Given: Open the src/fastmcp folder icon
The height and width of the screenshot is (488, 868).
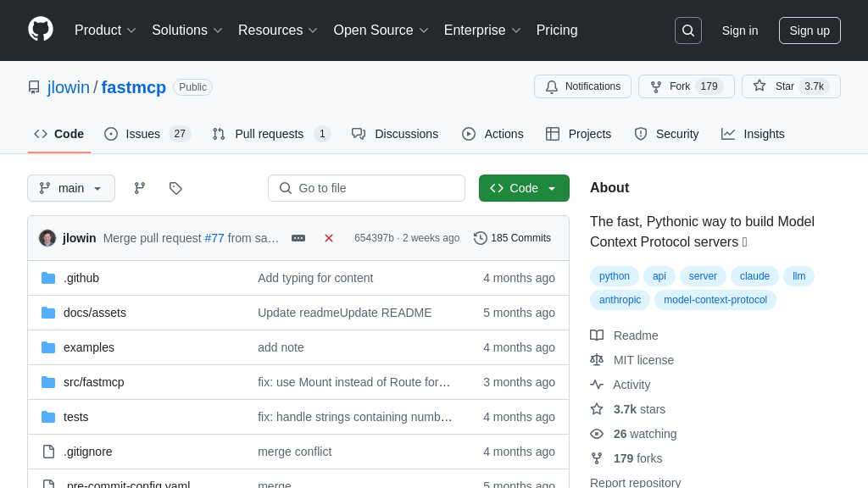Looking at the screenshot, I should (48, 382).
